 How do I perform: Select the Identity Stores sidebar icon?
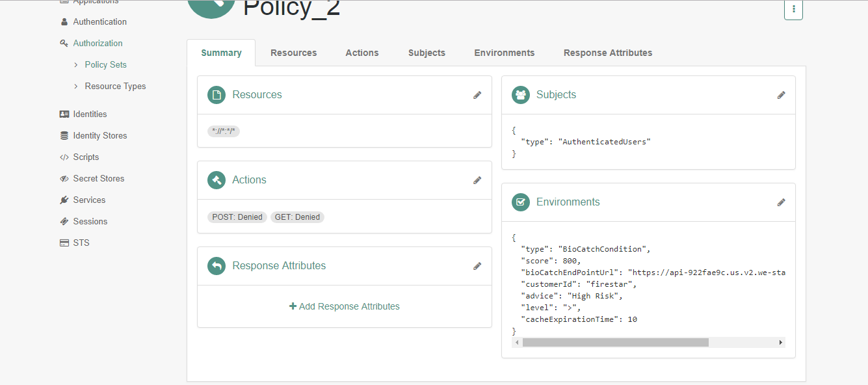(62, 135)
